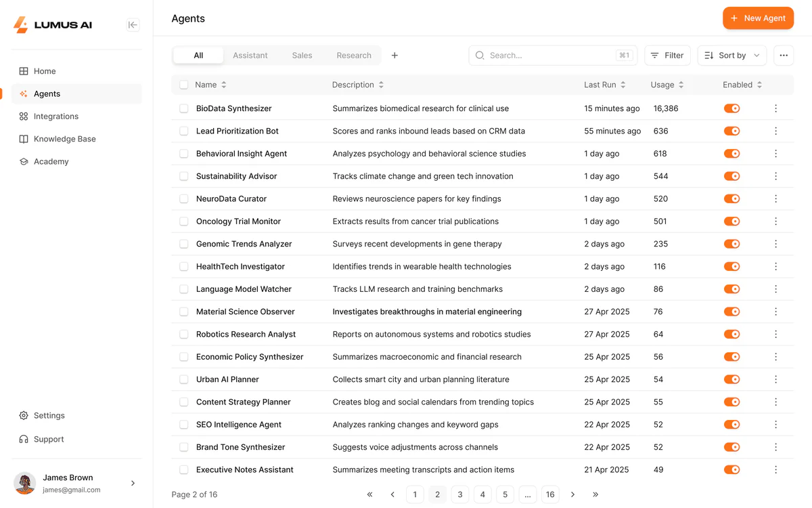The height and width of the screenshot is (508, 812).
Task: Switch to the Assistant tab
Action: [250, 56]
